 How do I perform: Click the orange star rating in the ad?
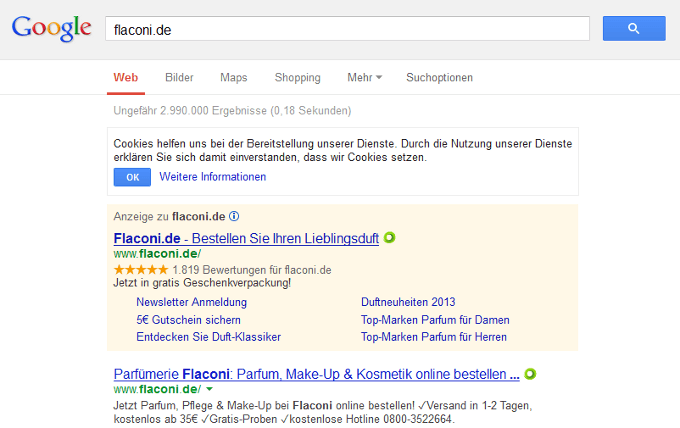pos(141,270)
